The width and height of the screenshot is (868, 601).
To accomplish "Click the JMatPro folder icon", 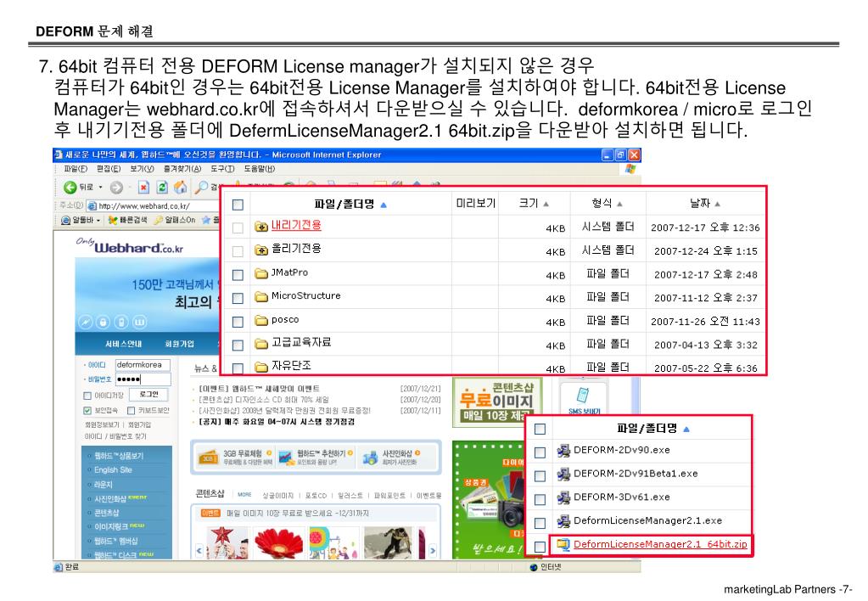I will pos(261,273).
